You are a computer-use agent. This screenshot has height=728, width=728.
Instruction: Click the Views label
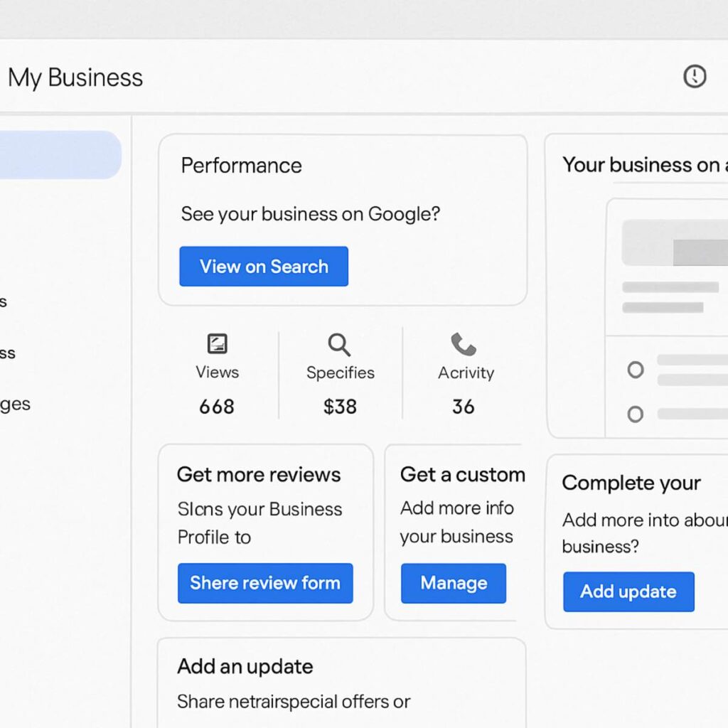click(x=218, y=373)
